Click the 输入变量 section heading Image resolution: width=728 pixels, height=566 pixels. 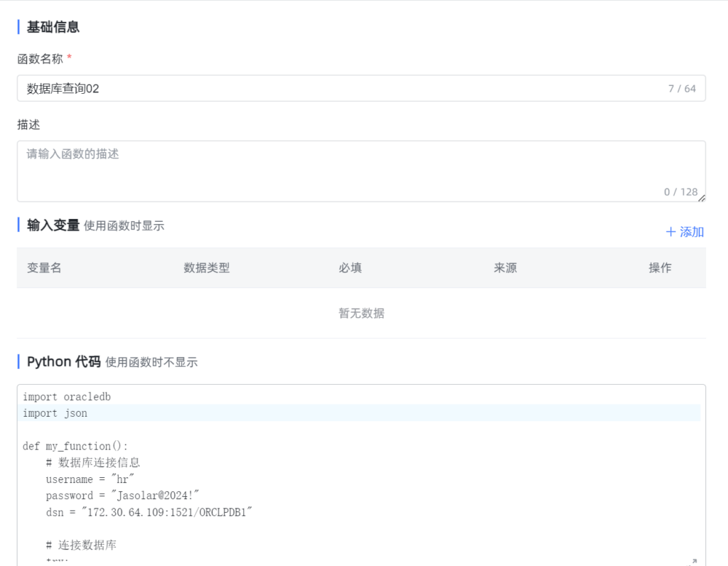(x=53, y=225)
